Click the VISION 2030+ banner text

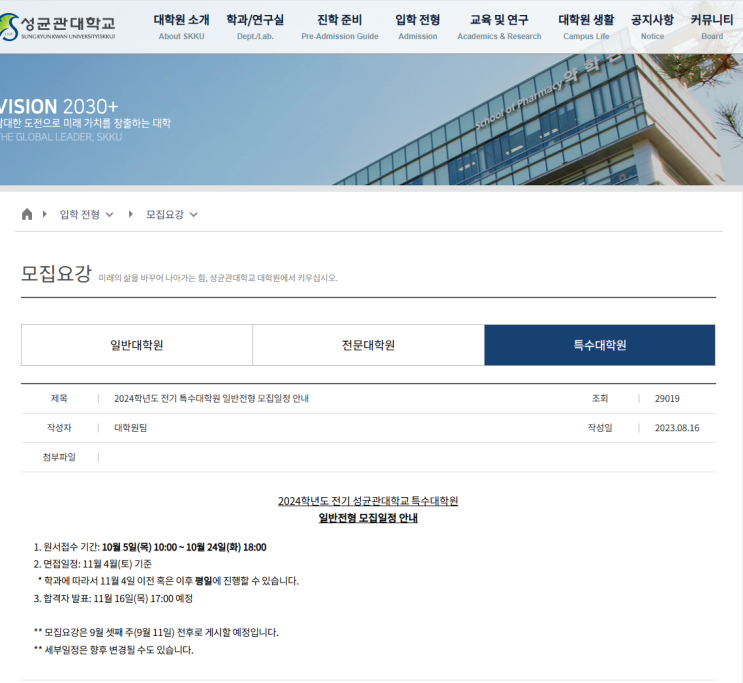pos(59,107)
